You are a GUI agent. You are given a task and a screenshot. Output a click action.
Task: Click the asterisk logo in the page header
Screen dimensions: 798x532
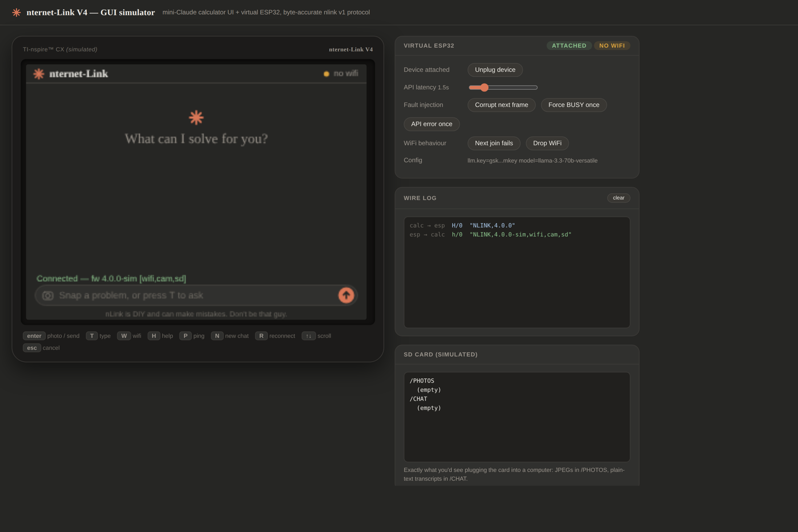(16, 12)
